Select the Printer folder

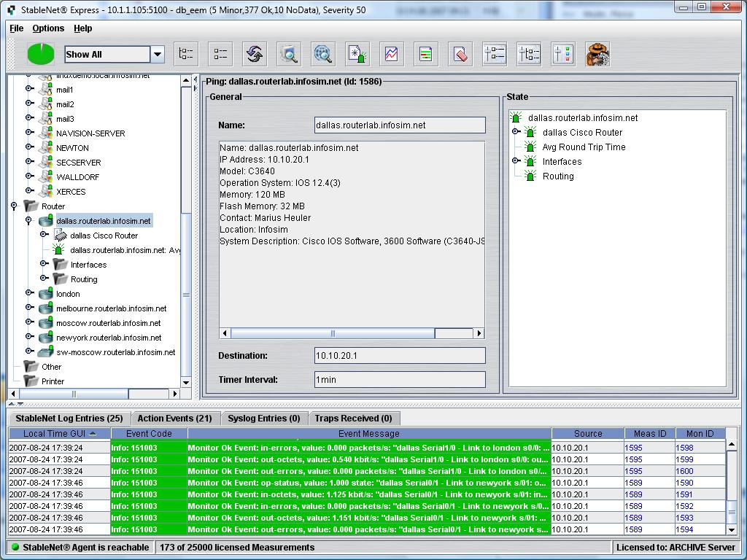pyautogui.click(x=53, y=381)
